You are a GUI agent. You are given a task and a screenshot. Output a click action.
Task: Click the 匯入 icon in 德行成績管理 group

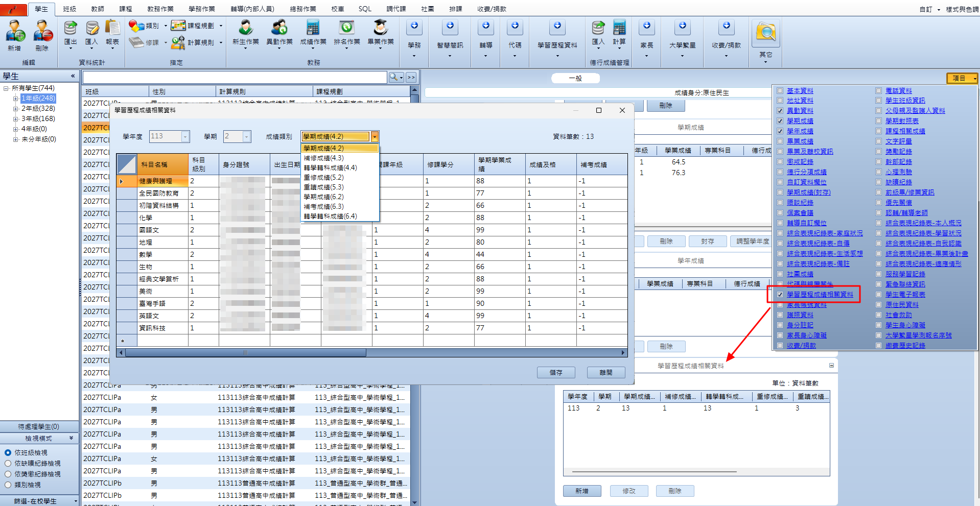[598, 28]
